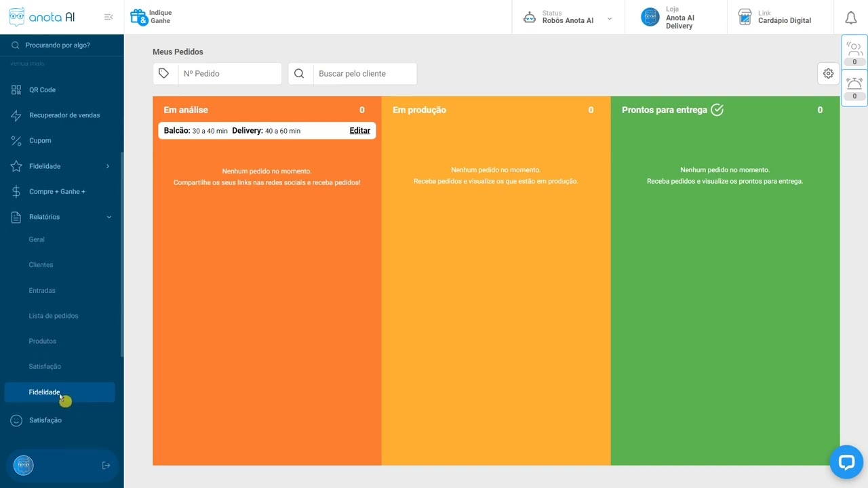
Task: Open the Clientes report
Action: [x=41, y=265]
